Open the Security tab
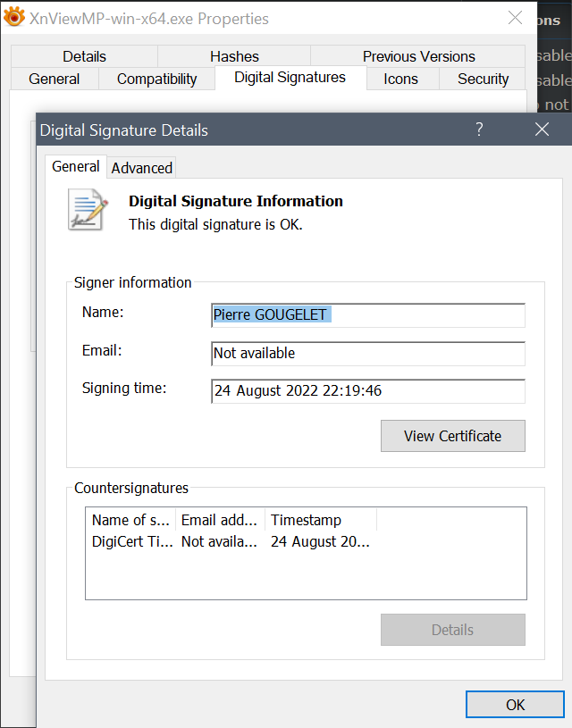Image resolution: width=572 pixels, height=728 pixels. click(x=483, y=79)
